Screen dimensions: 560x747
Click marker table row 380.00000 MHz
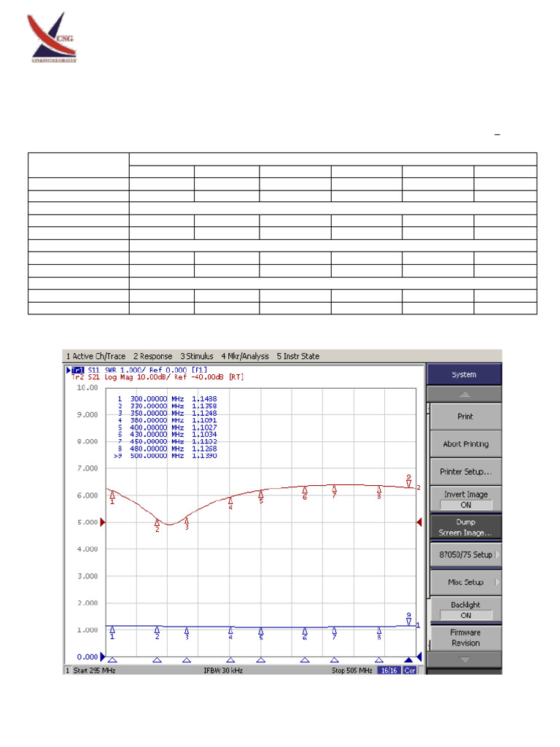coord(167,420)
